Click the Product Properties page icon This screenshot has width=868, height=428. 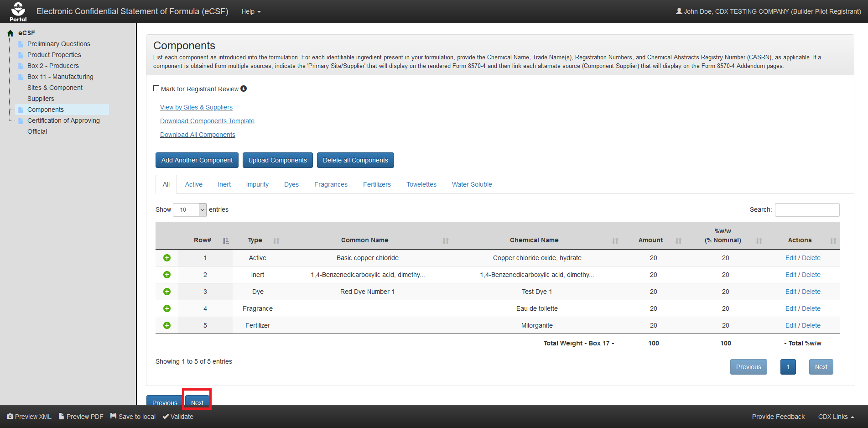pos(21,55)
